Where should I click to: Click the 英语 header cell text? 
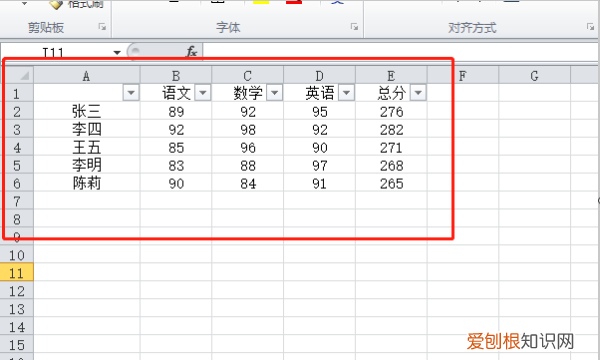(x=320, y=93)
